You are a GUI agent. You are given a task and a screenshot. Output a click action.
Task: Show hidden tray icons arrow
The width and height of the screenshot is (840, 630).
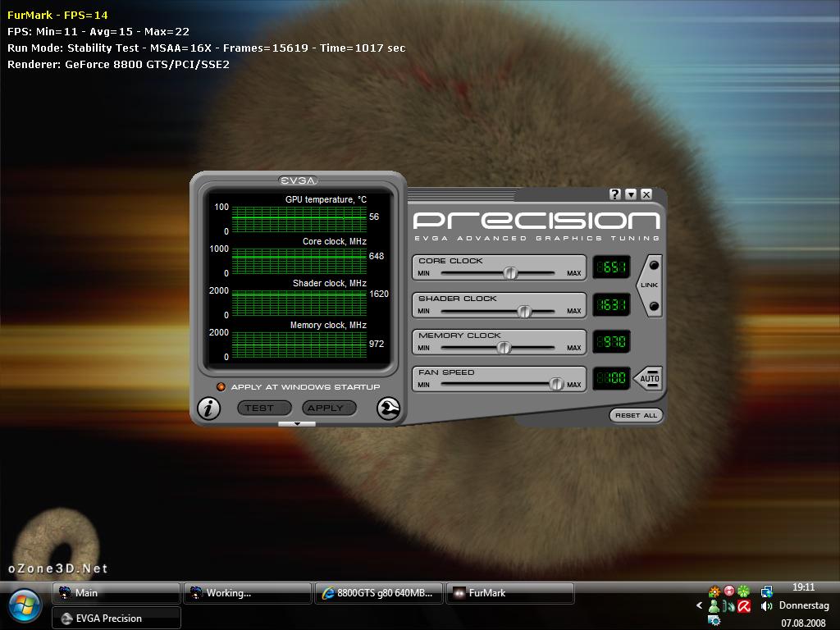[699, 606]
